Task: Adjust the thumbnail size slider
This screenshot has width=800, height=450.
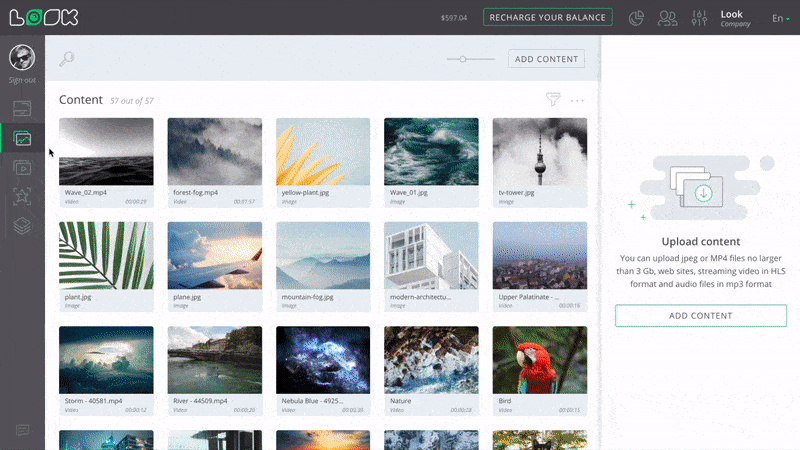Action: click(x=463, y=59)
